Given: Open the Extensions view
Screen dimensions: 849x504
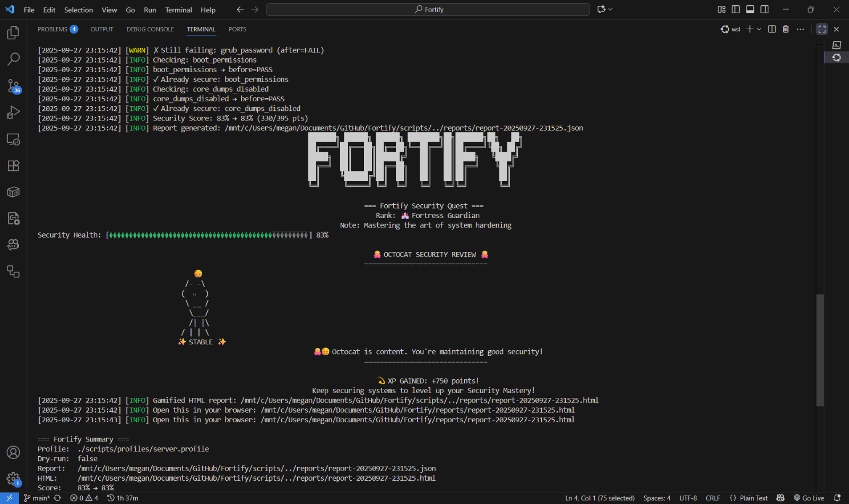Looking at the screenshot, I should pos(13,166).
